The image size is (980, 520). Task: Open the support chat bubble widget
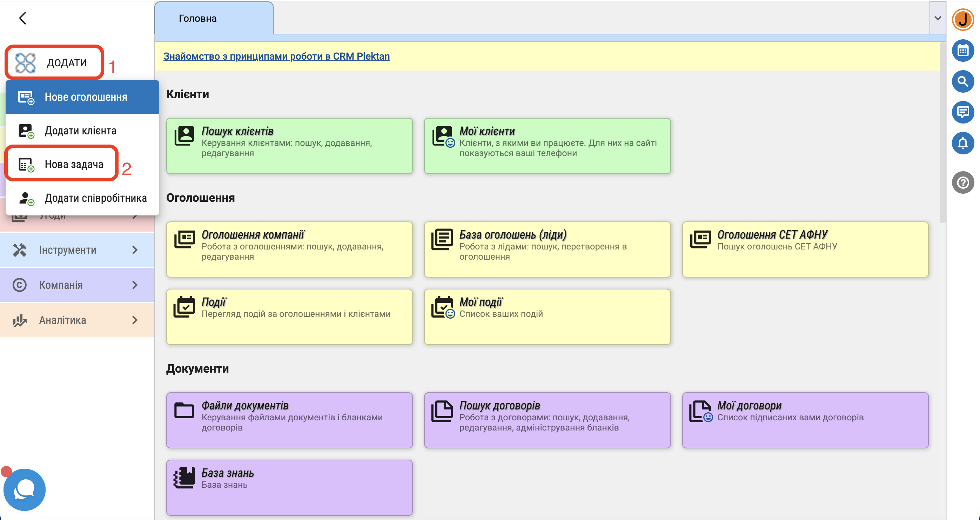pyautogui.click(x=25, y=489)
